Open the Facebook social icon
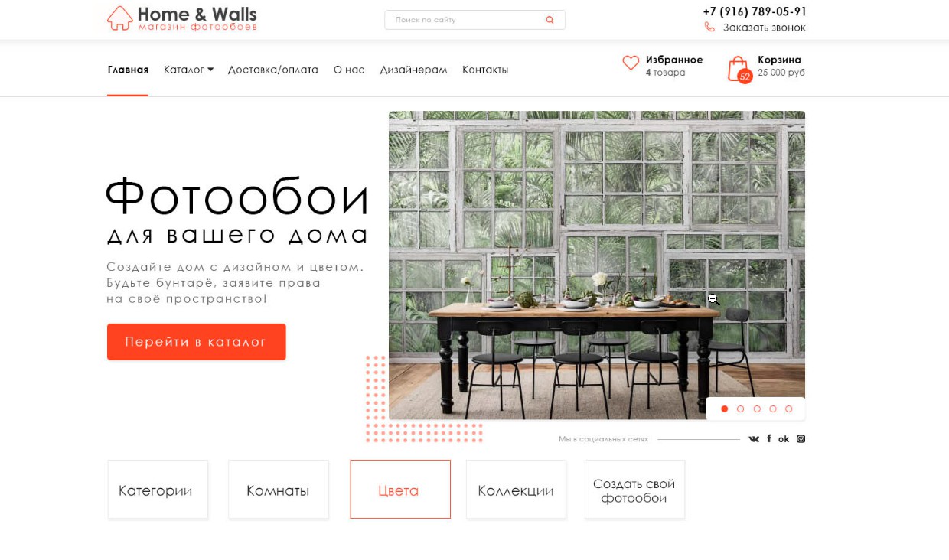The height and width of the screenshot is (560, 949). (x=769, y=438)
